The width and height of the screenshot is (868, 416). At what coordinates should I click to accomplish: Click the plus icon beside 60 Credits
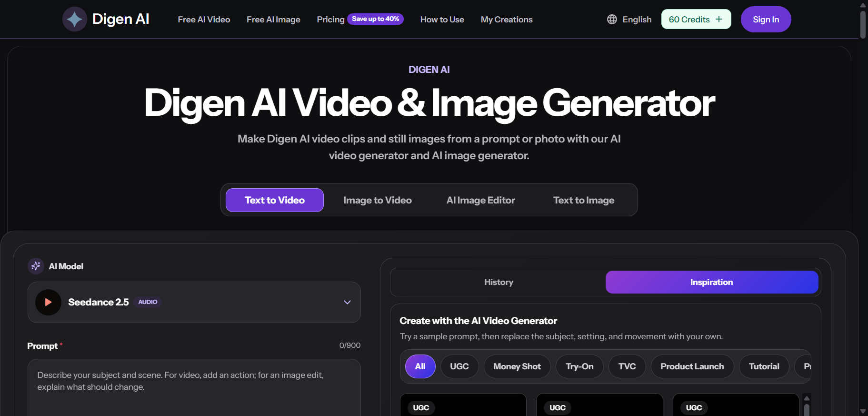pos(719,19)
